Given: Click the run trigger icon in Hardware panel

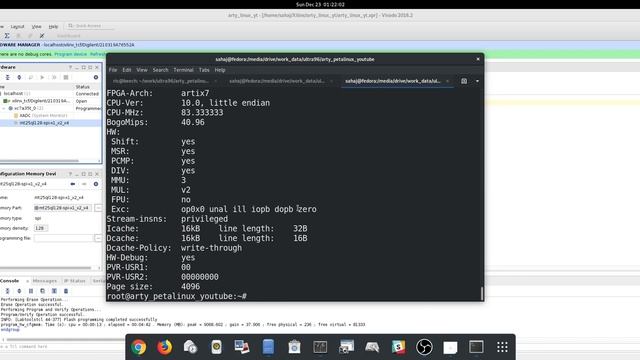Looking at the screenshot, I should coord(42,77).
